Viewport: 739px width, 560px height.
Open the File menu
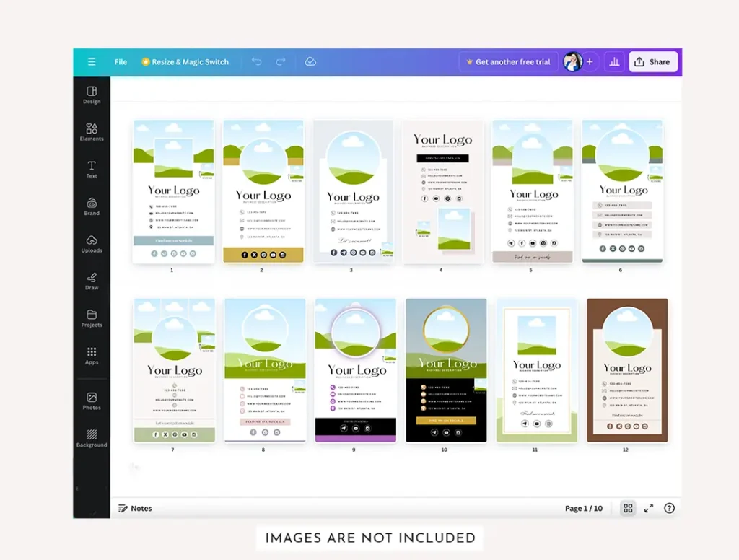[121, 62]
